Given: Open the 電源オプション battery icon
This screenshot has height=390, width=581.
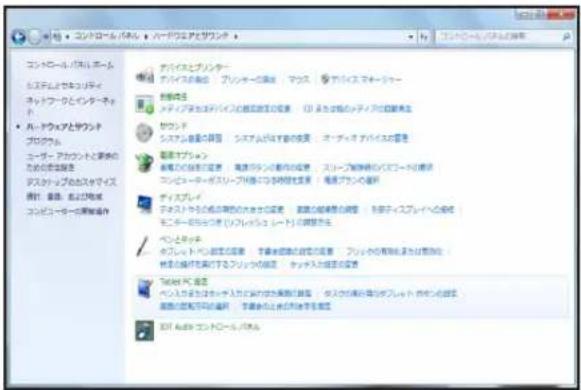Looking at the screenshot, I should coord(145,163).
